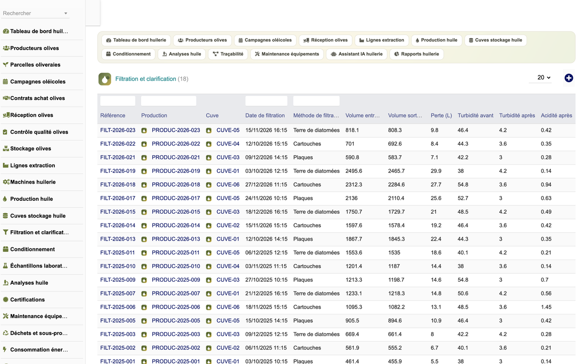The width and height of the screenshot is (588, 364).
Task: Sort by the Cuve column header
Action: [x=212, y=116]
